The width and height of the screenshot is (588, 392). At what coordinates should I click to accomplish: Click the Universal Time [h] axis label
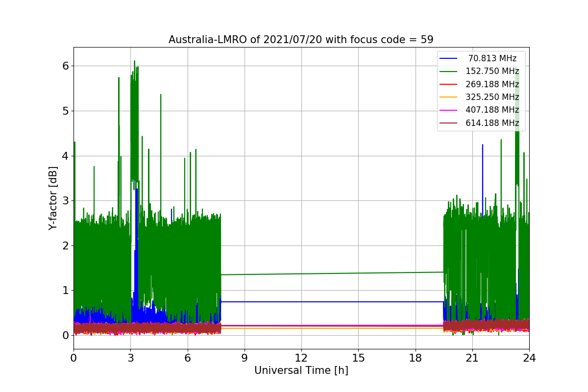click(x=301, y=371)
